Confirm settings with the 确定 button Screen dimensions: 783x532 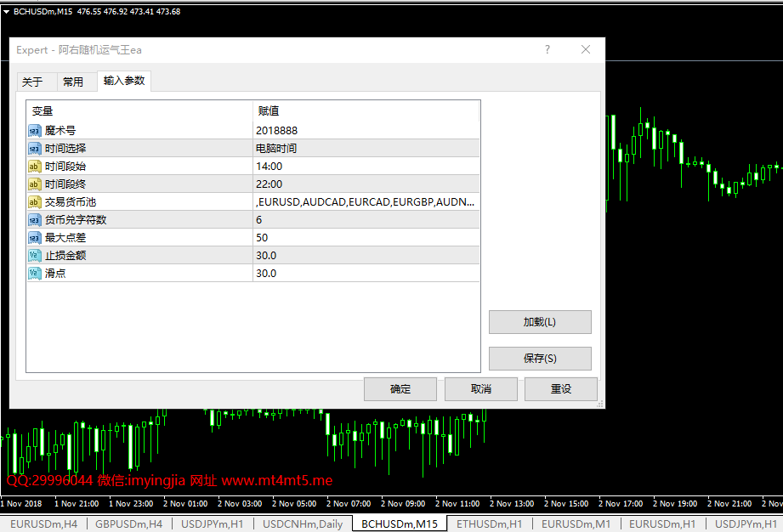(400, 388)
